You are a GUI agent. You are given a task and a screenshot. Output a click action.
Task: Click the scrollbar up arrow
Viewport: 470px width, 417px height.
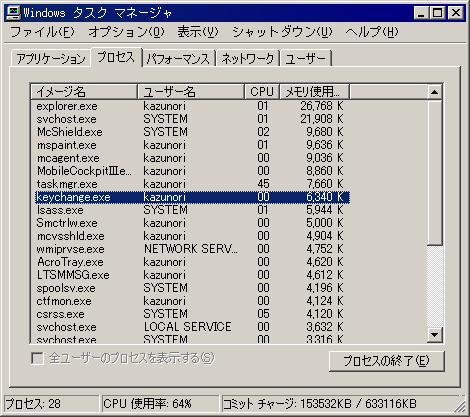click(434, 92)
